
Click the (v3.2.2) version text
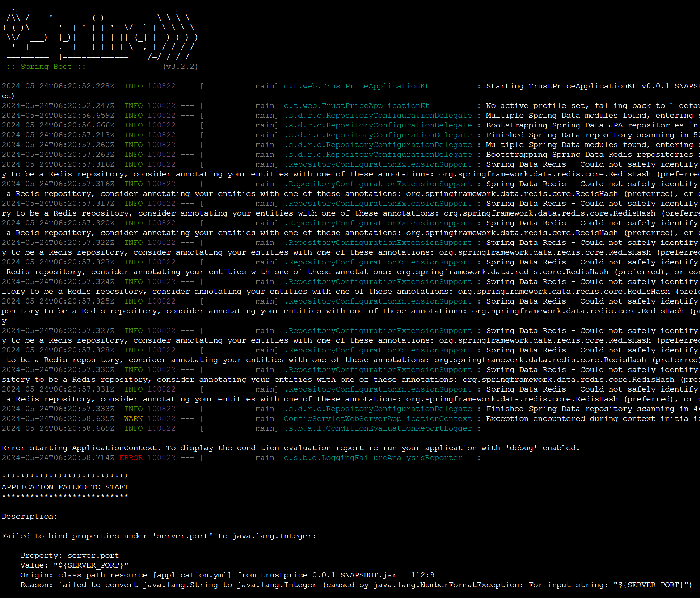point(180,67)
